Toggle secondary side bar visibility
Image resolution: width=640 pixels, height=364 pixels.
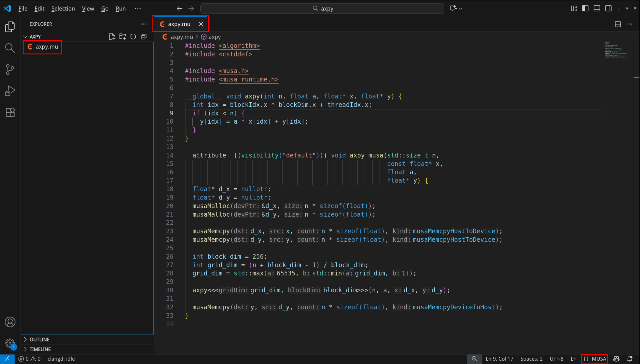[608, 9]
